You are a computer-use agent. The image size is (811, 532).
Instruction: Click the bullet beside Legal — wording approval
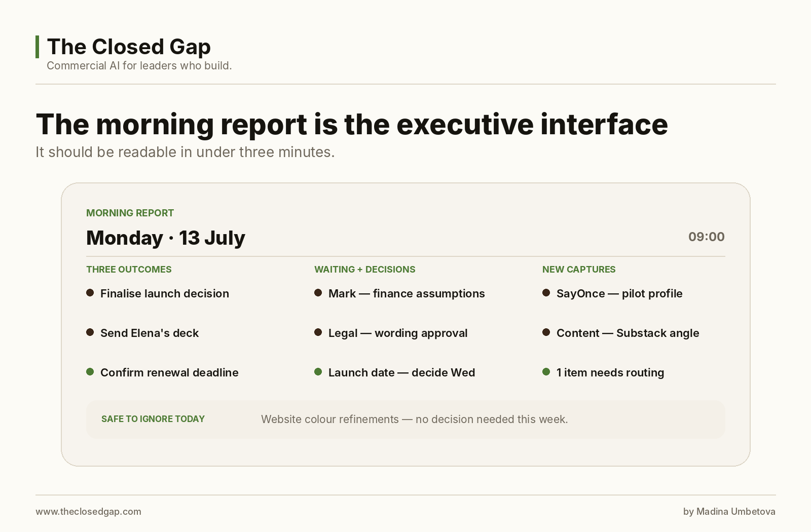(x=318, y=332)
